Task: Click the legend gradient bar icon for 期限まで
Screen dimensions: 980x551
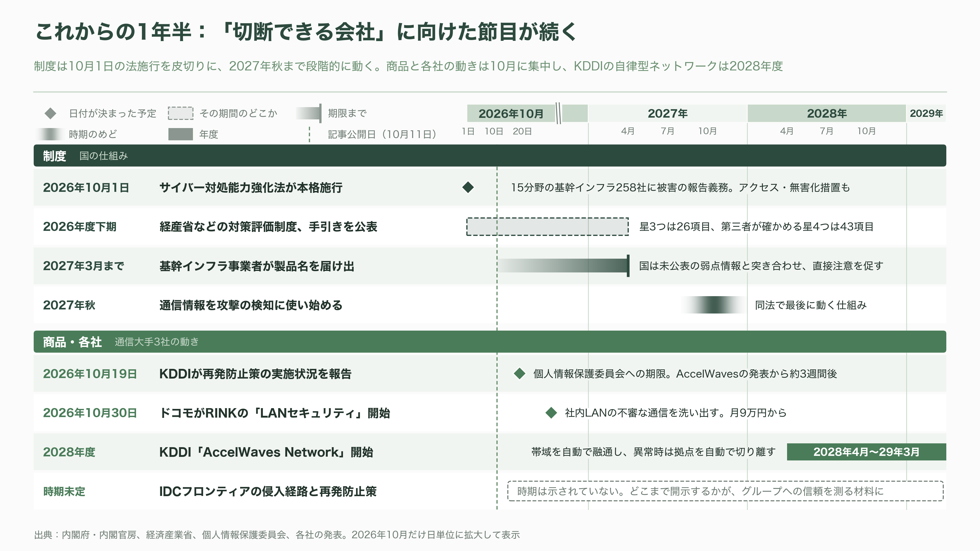Action: point(309,113)
